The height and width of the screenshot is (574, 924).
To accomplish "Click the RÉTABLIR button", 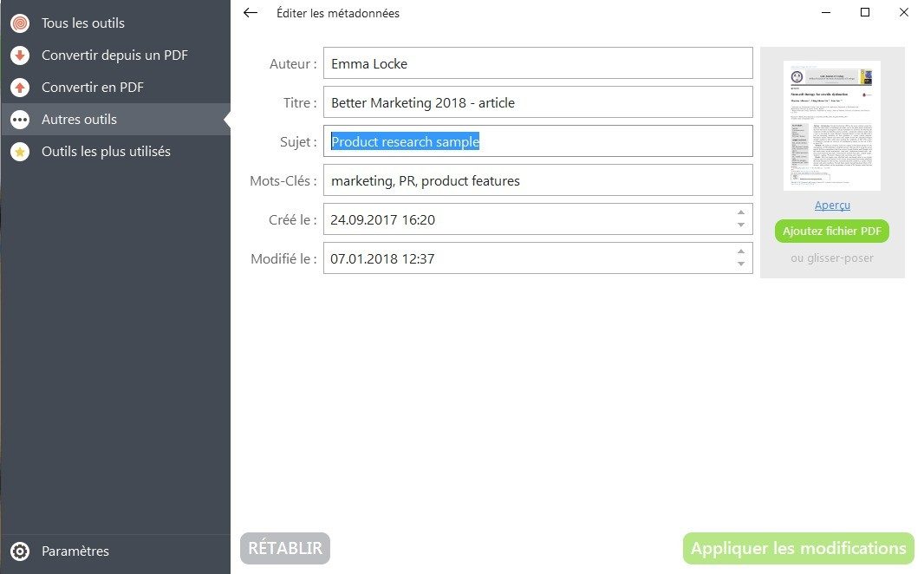I will (285, 548).
